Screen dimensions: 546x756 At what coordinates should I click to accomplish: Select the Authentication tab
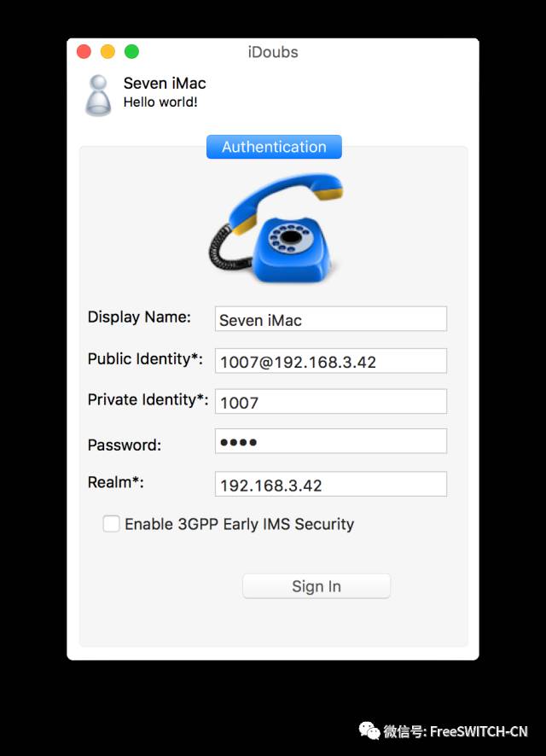pos(274,147)
